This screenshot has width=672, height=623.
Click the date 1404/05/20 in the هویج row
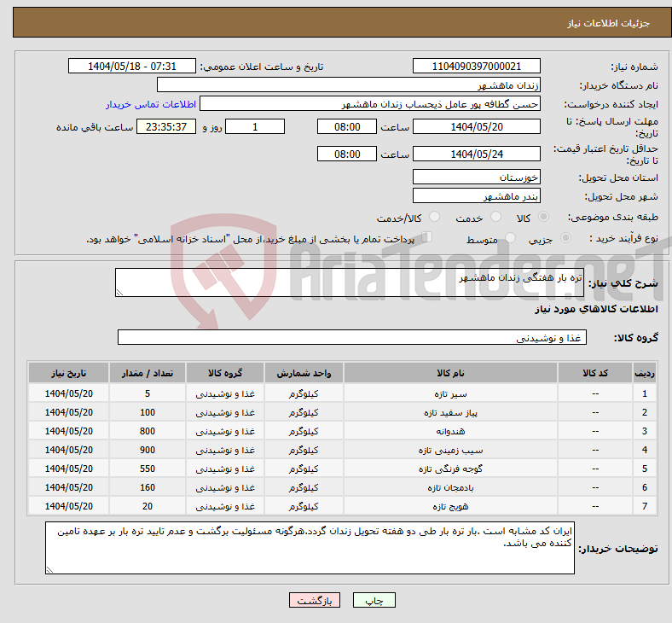click(x=68, y=506)
